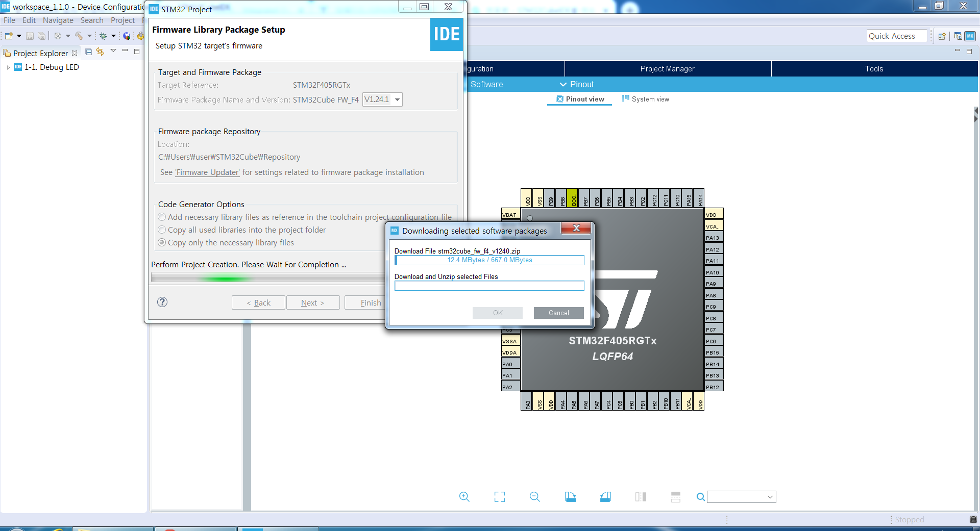The image size is (980, 531).
Task: Click the Perform Project Creation progress bar
Action: (x=268, y=277)
